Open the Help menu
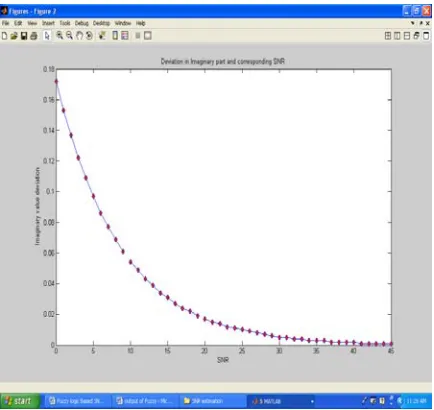The height and width of the screenshot is (410, 434). [x=140, y=23]
